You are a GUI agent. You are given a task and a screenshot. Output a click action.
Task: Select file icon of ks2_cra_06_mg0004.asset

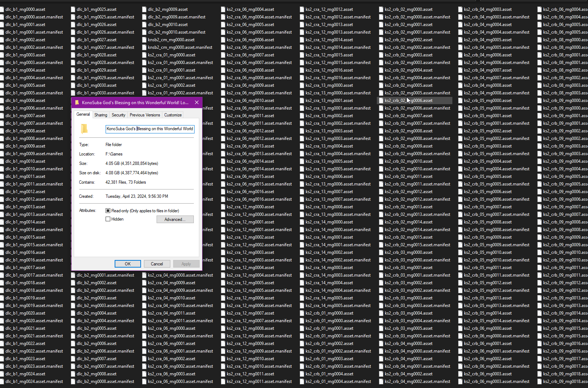223,9
